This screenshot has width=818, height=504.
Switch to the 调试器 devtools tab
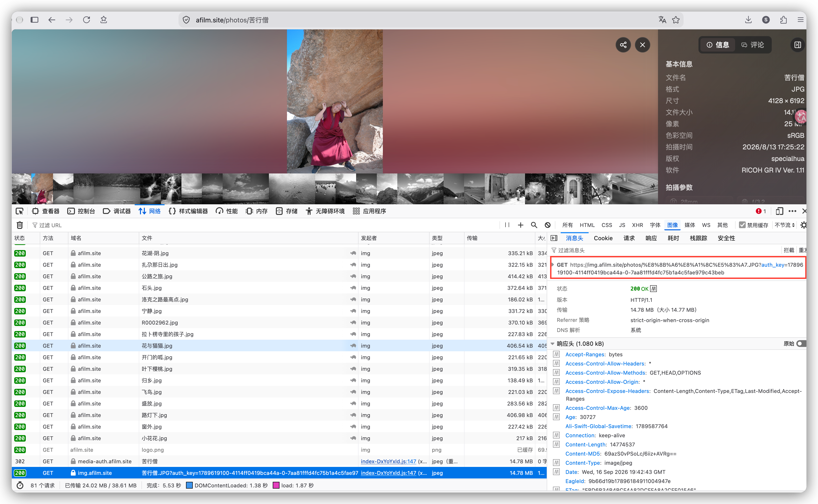(x=117, y=211)
